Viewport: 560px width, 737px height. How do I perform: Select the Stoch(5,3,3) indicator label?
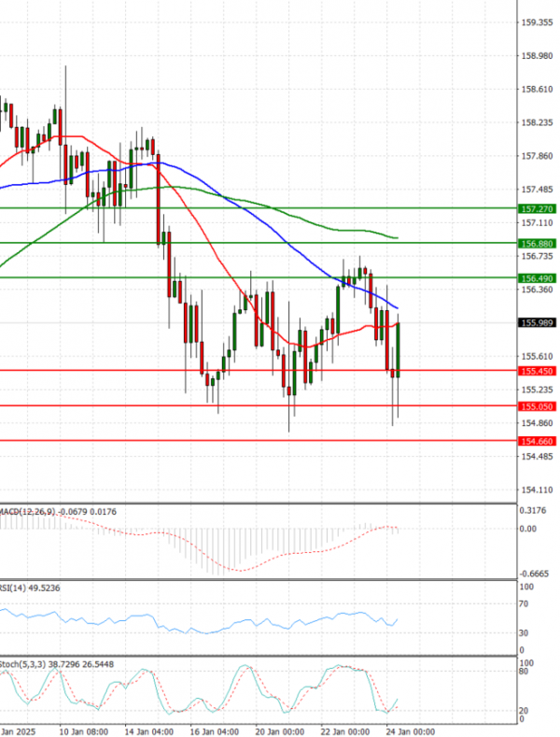pyautogui.click(x=21, y=662)
